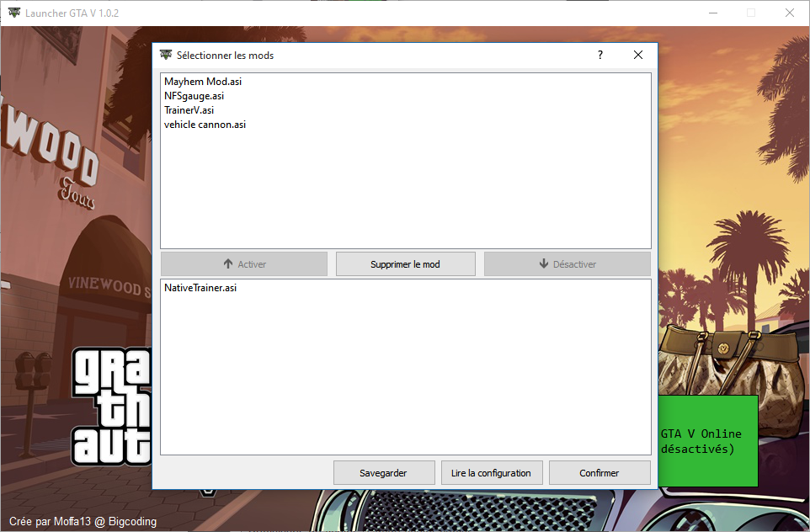
Task: Click the Crée par Moffa13 credit text
Action: pyautogui.click(x=83, y=522)
